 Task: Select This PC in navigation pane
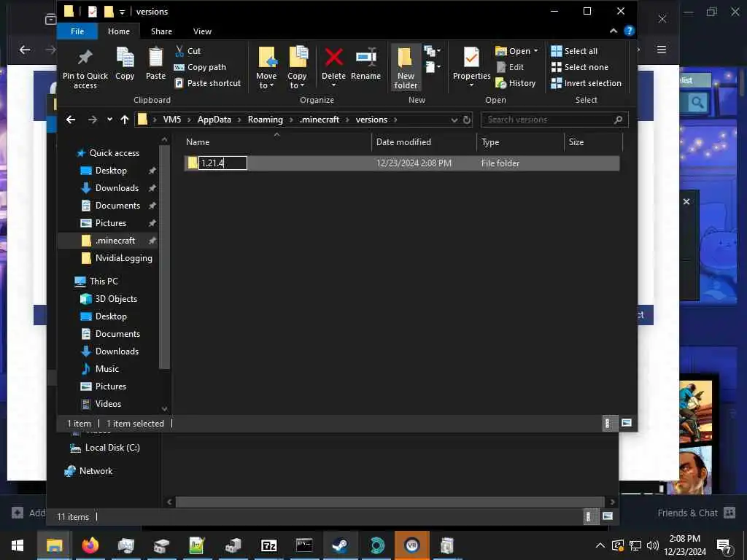pos(97,281)
